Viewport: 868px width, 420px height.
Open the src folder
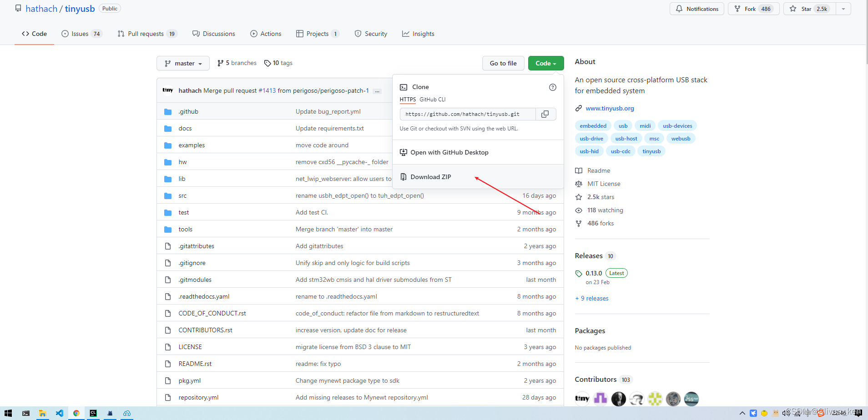[x=182, y=195]
